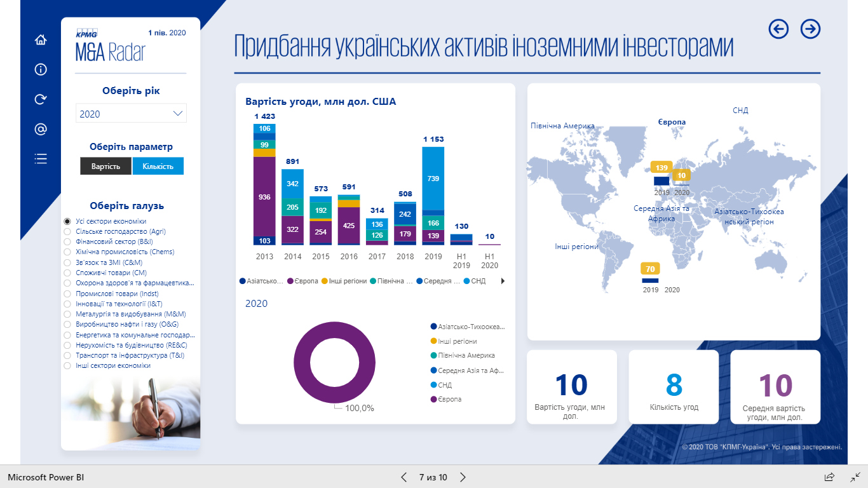Go to next page with right circled arrow

point(810,29)
